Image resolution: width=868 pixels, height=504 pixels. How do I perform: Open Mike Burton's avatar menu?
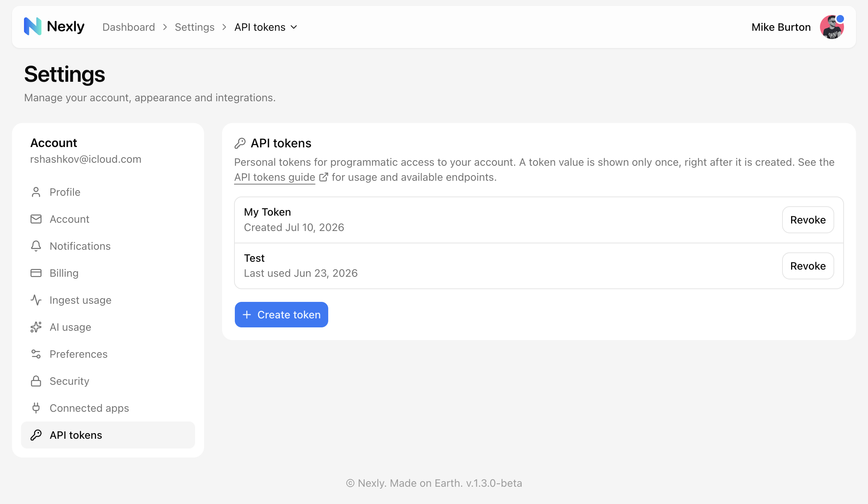click(x=832, y=27)
